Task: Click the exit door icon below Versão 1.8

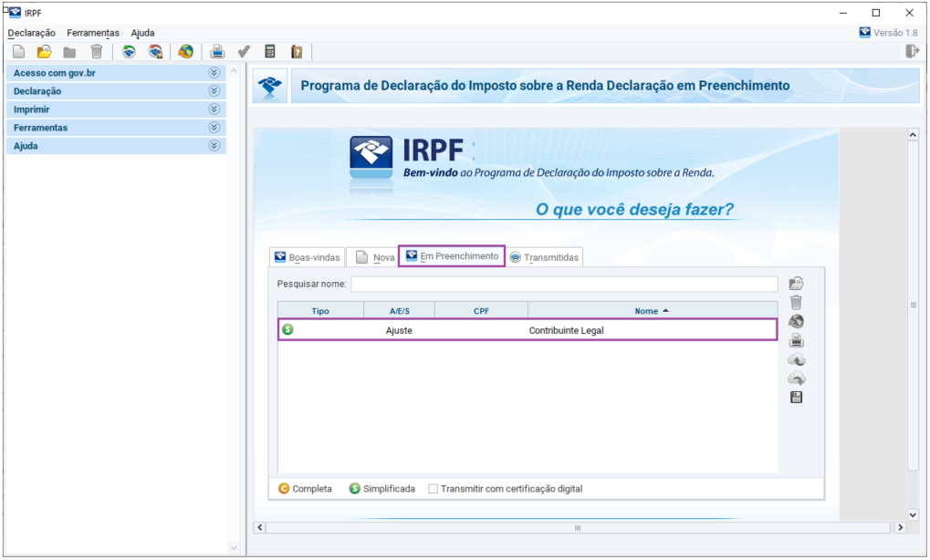Action: click(x=913, y=52)
